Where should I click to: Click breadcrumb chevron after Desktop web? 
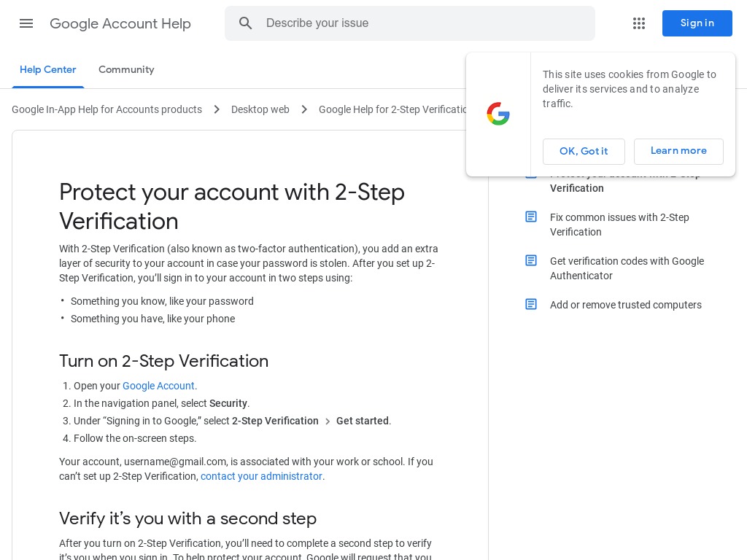(304, 109)
